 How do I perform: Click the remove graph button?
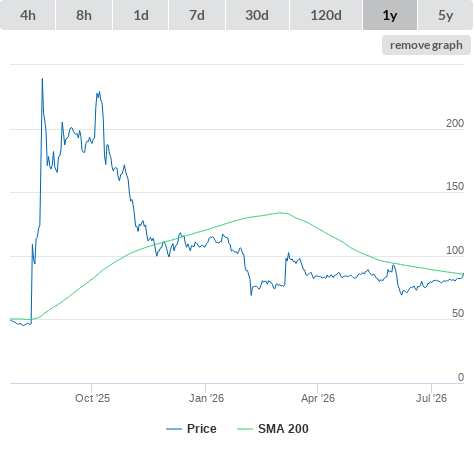coord(426,45)
